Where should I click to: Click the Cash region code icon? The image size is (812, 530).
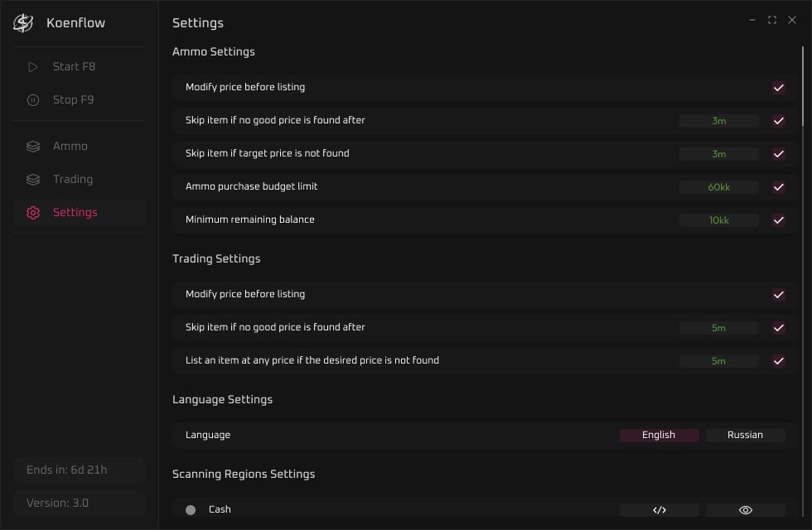(660, 510)
